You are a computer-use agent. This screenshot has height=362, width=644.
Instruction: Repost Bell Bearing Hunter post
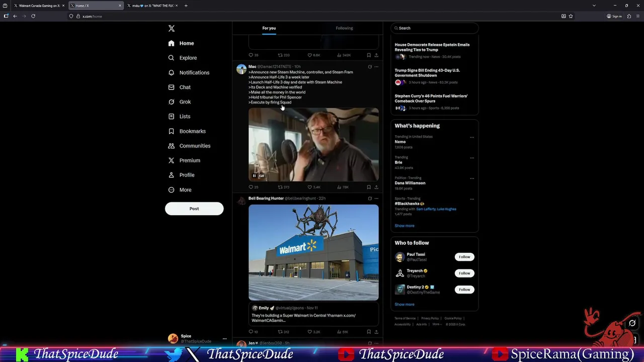tap(283, 332)
